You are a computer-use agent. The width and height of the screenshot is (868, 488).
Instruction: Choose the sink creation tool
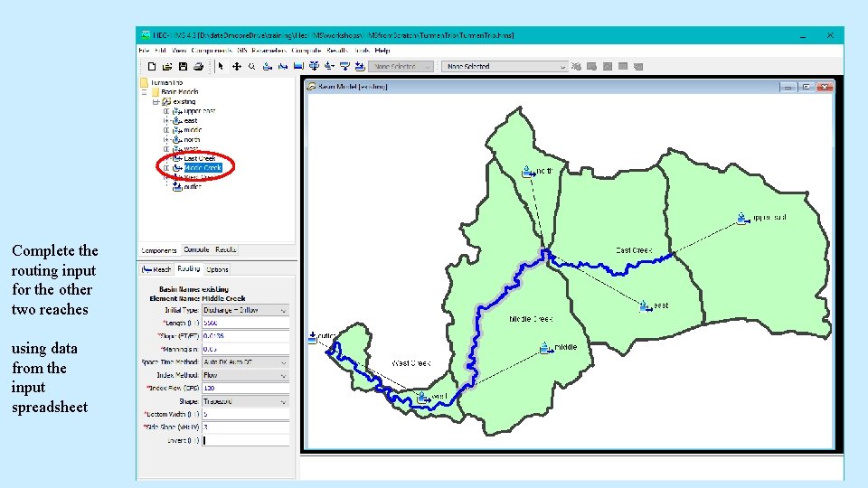[360, 66]
